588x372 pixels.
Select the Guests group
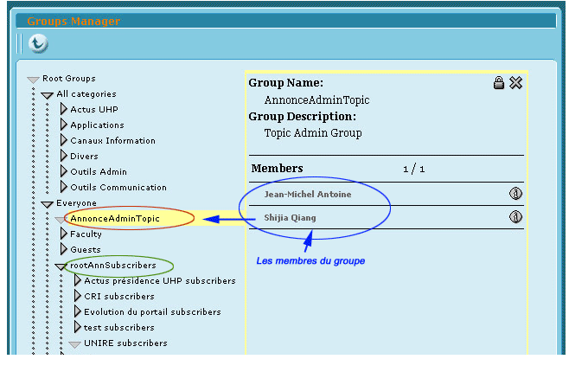tap(85, 250)
